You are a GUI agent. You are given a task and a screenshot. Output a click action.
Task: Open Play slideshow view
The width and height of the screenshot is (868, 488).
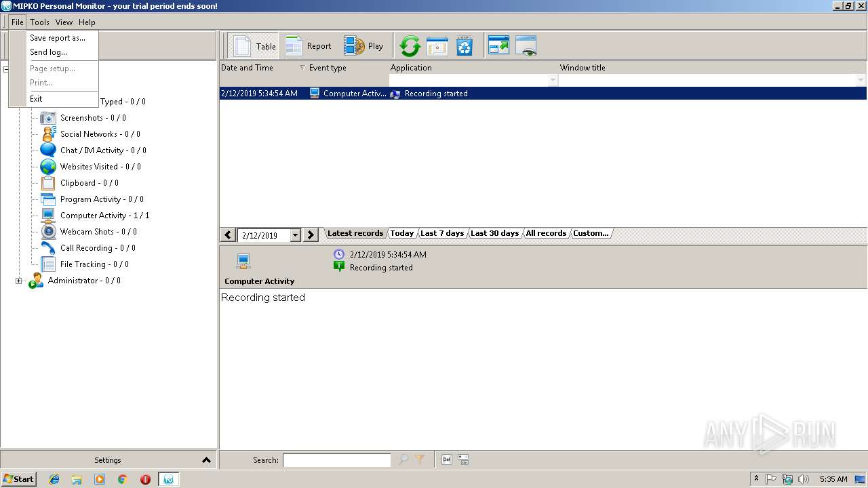pyautogui.click(x=364, y=46)
